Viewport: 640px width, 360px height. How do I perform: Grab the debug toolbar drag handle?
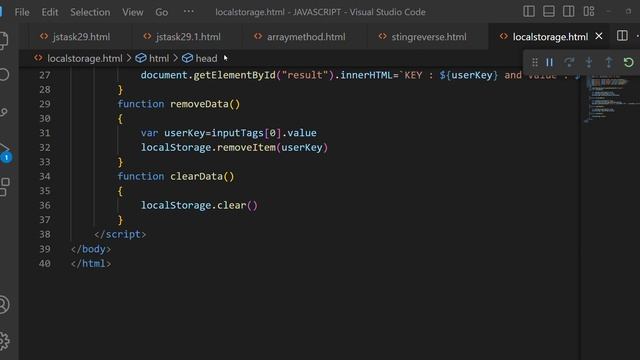(x=535, y=62)
